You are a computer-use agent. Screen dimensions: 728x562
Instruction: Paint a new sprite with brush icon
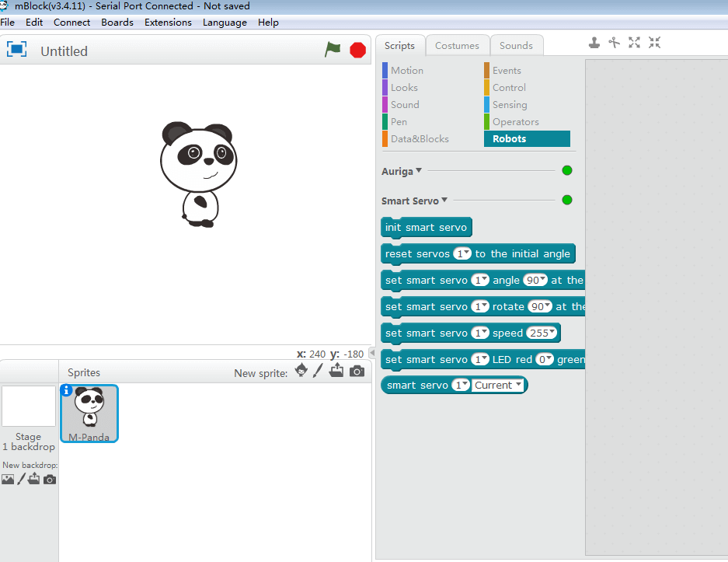pos(318,371)
